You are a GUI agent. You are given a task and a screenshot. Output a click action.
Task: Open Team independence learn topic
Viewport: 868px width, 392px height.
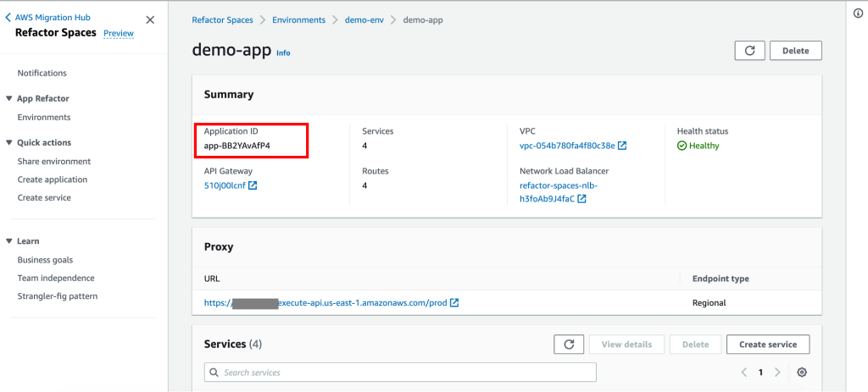[56, 278]
